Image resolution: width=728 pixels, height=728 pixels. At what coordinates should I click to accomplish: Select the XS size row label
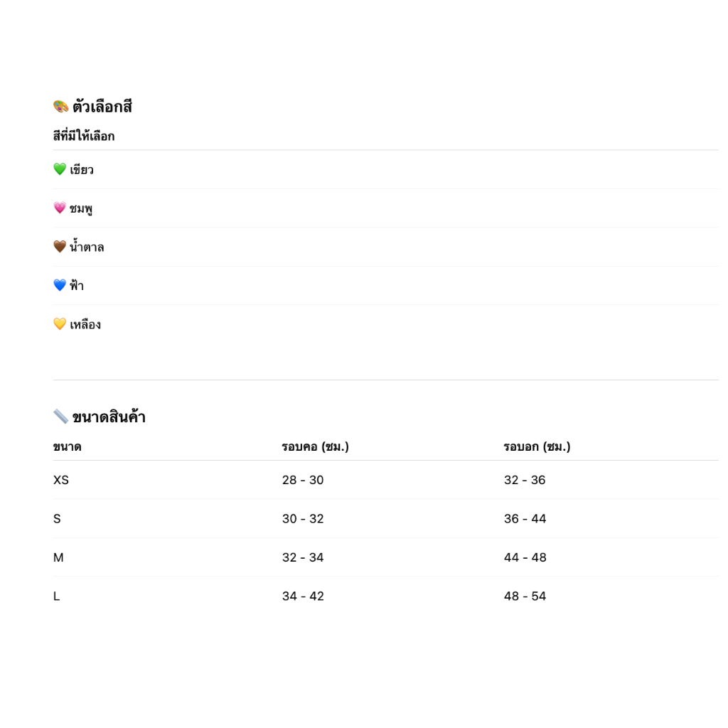coord(61,480)
